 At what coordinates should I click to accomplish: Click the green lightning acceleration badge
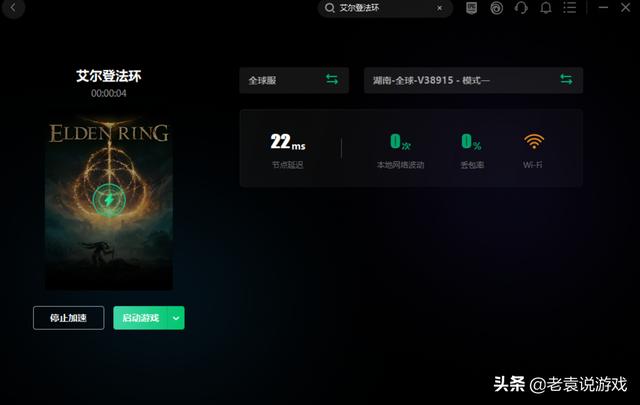(x=109, y=200)
